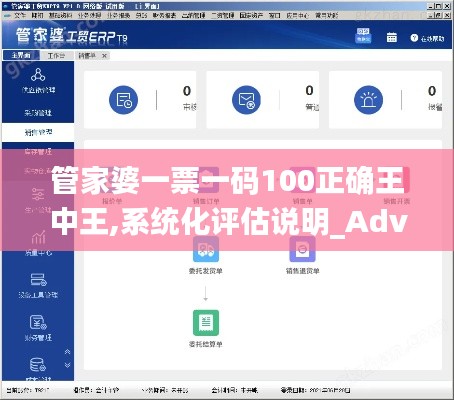Open the envelope message icon card

pyautogui.click(x=246, y=100)
